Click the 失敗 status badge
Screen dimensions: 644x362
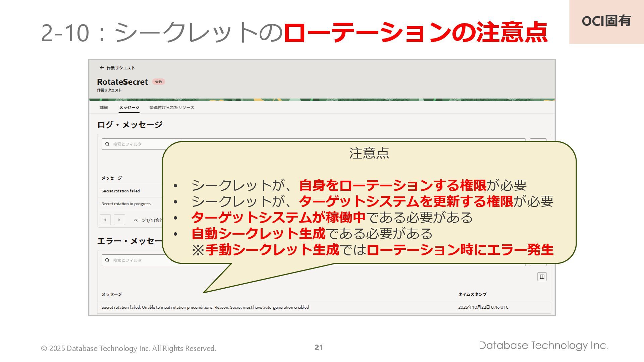click(159, 82)
